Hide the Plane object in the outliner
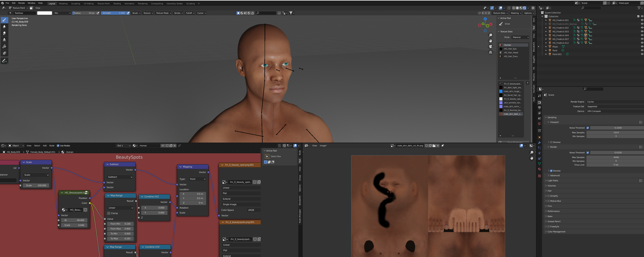Viewport: 644px width, 257px height. (x=642, y=47)
